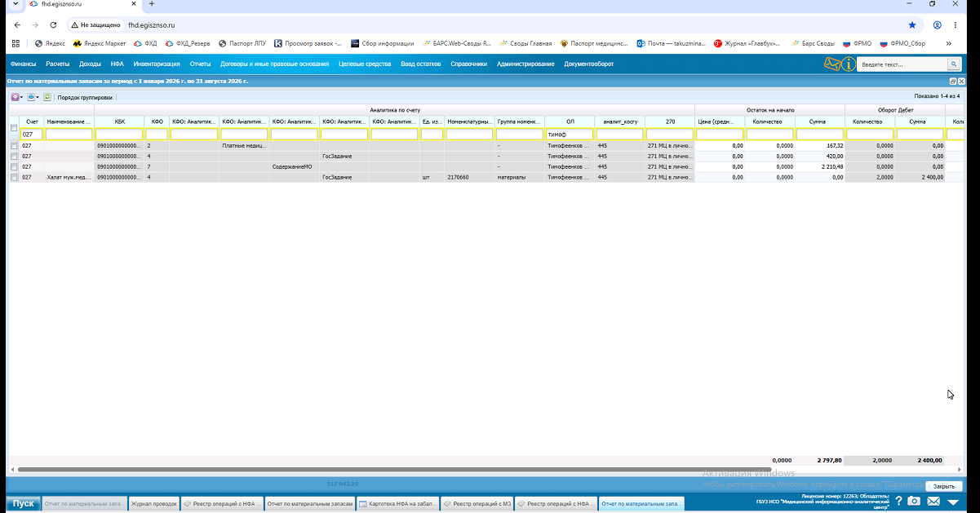Open the Отчеты menu
The image size is (980, 513).
click(x=200, y=64)
